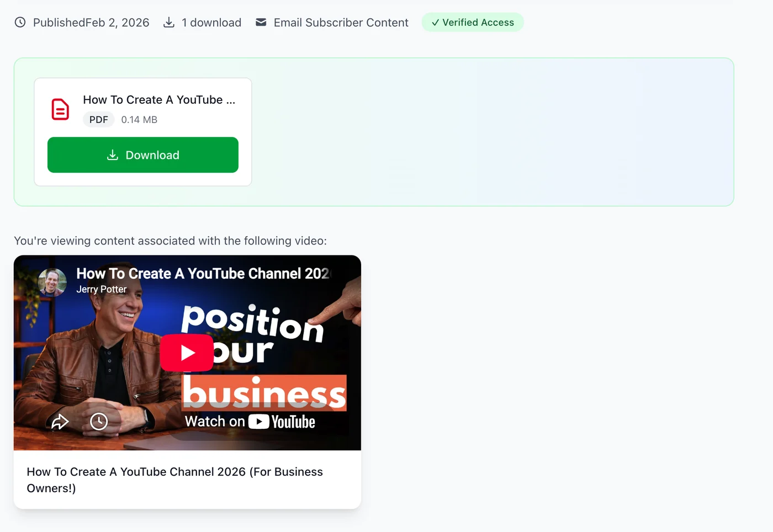Click the file name How To Create A YouTube
The height and width of the screenshot is (532, 773).
coord(159,100)
